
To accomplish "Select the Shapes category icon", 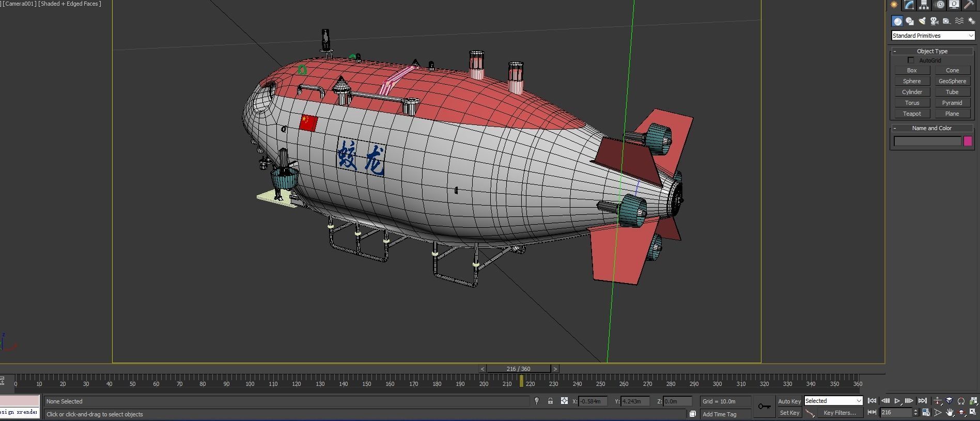I will pyautogui.click(x=910, y=21).
